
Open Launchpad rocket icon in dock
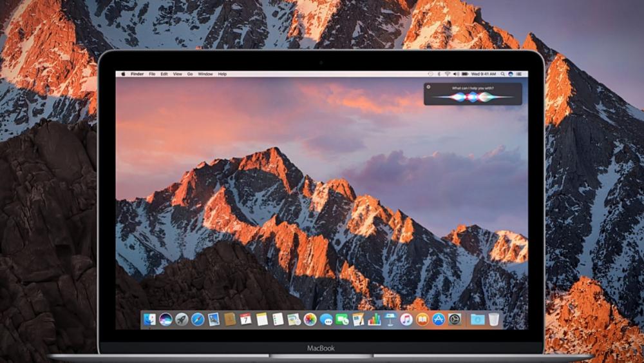click(182, 319)
